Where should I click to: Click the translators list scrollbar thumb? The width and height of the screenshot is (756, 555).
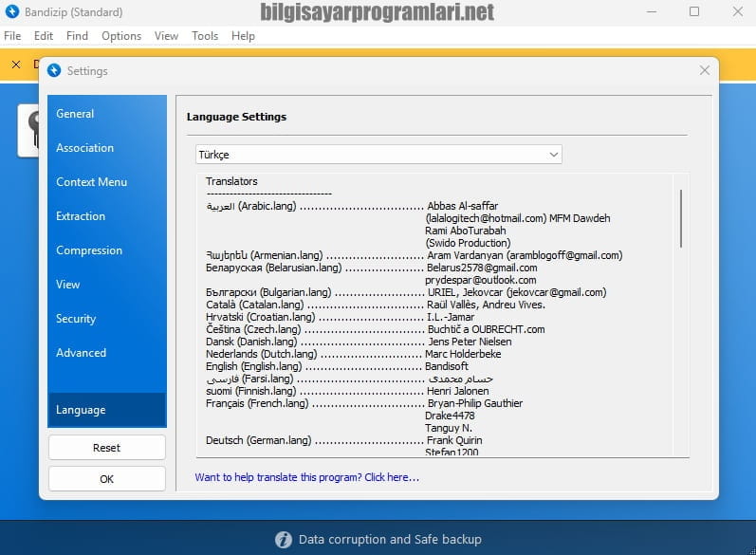pos(681,218)
